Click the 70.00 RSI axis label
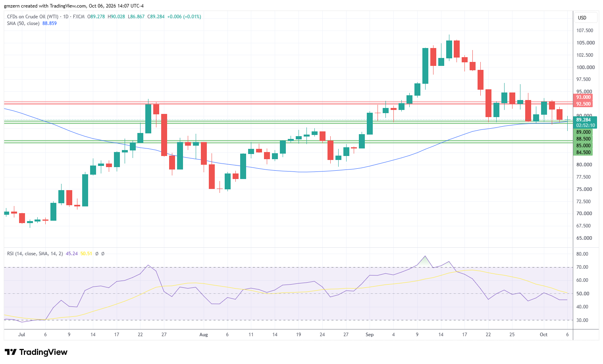Image resolution: width=603 pixels, height=364 pixels. pyautogui.click(x=582, y=267)
